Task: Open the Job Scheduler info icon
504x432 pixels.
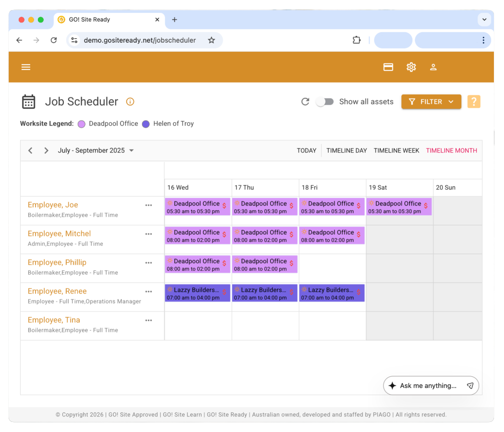Action: (130, 101)
